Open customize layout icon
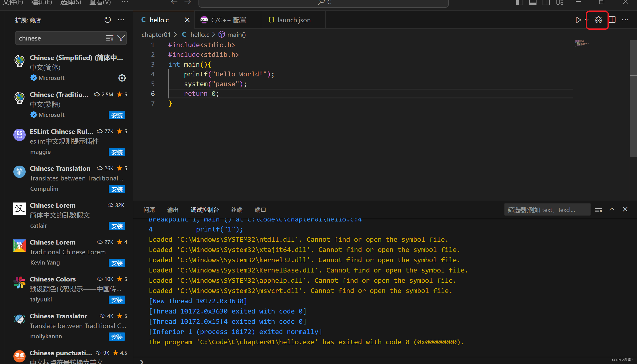The width and height of the screenshot is (637, 364). tap(560, 3)
